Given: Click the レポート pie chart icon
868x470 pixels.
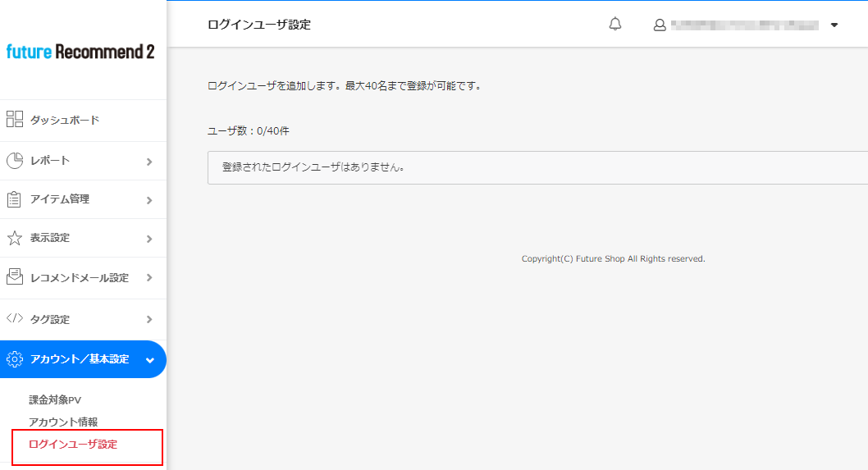Looking at the screenshot, I should (15, 161).
